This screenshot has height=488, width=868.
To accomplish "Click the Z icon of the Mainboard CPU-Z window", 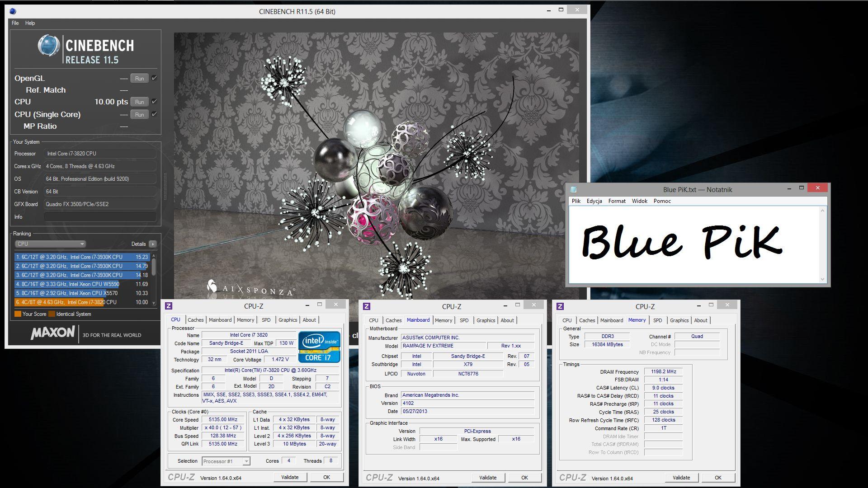I will 367,306.
